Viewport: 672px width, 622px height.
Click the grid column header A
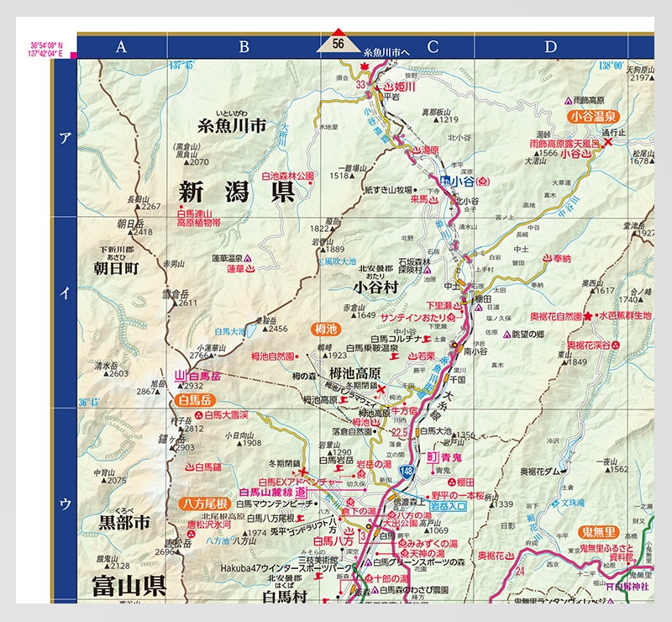point(121,47)
